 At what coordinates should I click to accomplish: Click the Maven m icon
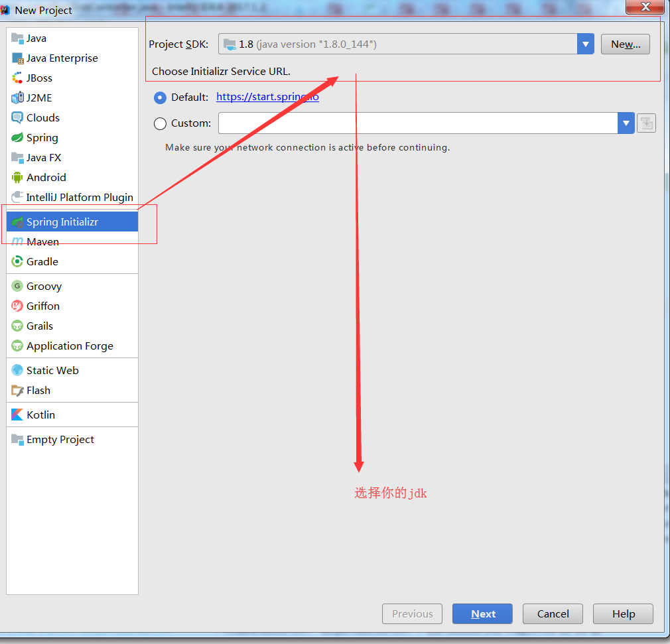tap(17, 242)
